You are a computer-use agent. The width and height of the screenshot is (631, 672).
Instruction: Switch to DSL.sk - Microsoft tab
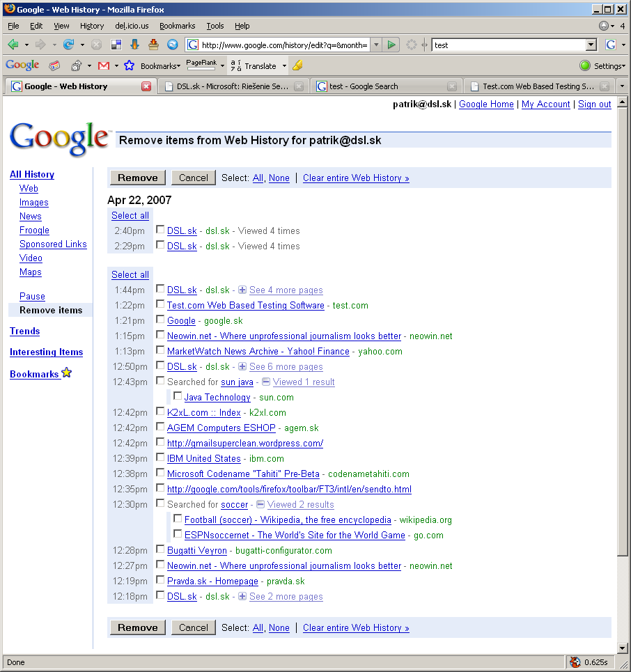click(233, 86)
